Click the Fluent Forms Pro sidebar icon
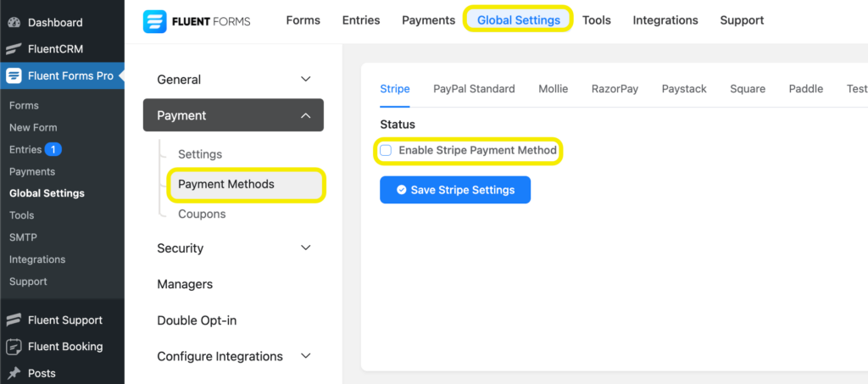This screenshot has width=868, height=384. tap(14, 75)
